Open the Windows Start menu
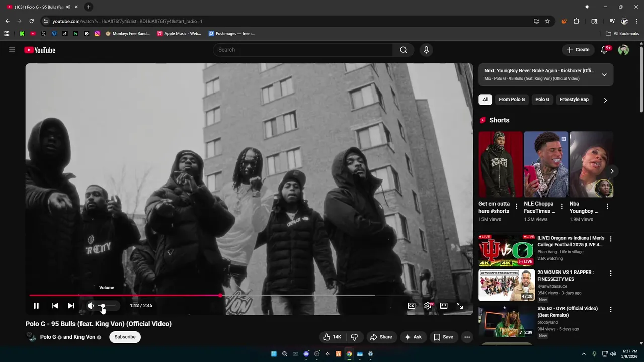The height and width of the screenshot is (362, 644). [274, 354]
